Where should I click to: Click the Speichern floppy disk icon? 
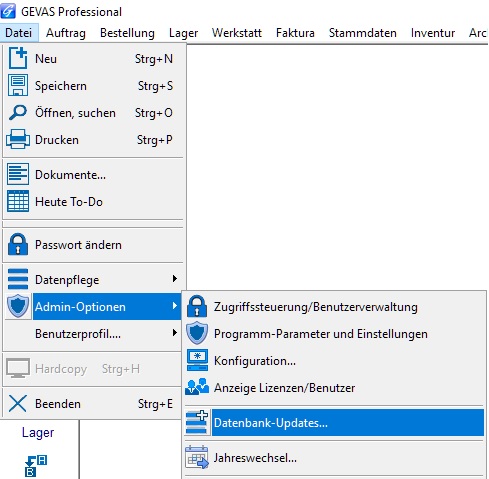(x=18, y=85)
